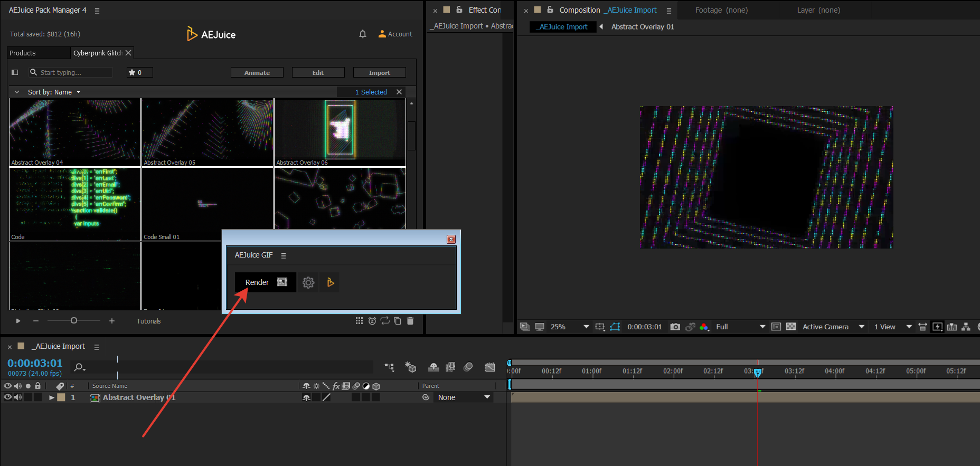Click the thumbnail size slider handle

[74, 321]
